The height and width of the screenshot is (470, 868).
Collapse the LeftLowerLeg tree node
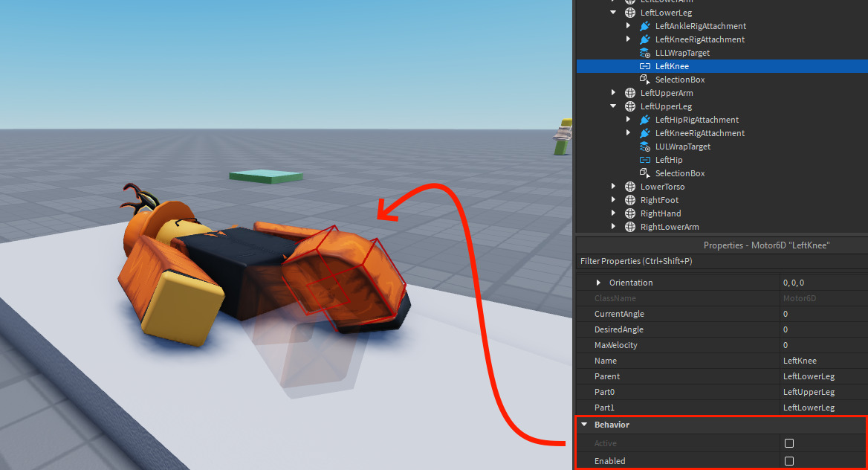point(613,12)
